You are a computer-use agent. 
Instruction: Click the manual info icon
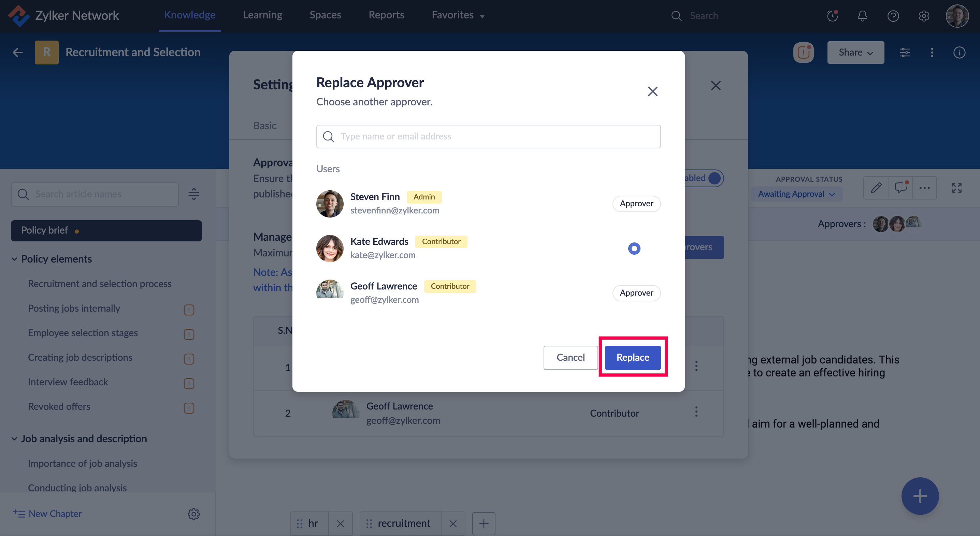tap(959, 53)
